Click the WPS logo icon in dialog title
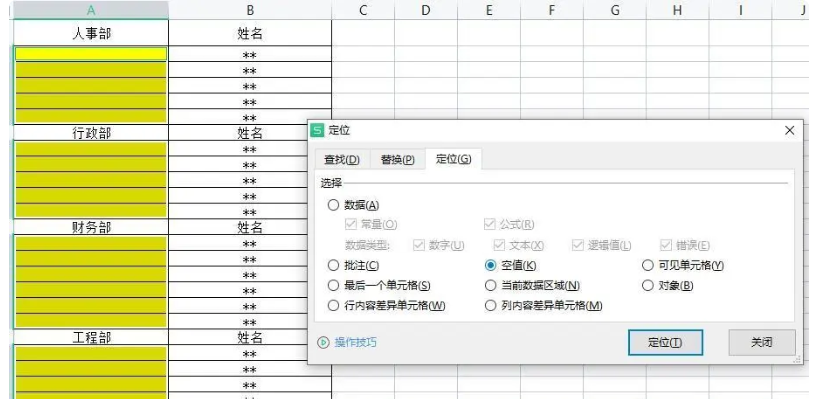This screenshot has width=832, height=399. (x=317, y=130)
